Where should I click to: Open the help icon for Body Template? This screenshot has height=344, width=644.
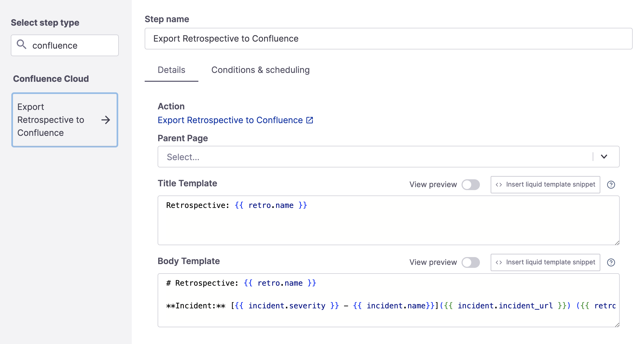[x=611, y=262]
